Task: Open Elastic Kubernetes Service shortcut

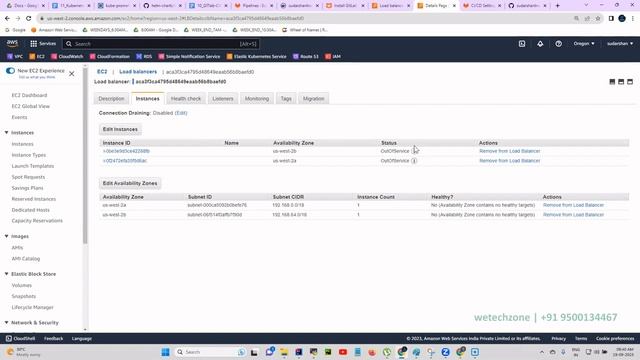Action: pyautogui.click(x=256, y=56)
